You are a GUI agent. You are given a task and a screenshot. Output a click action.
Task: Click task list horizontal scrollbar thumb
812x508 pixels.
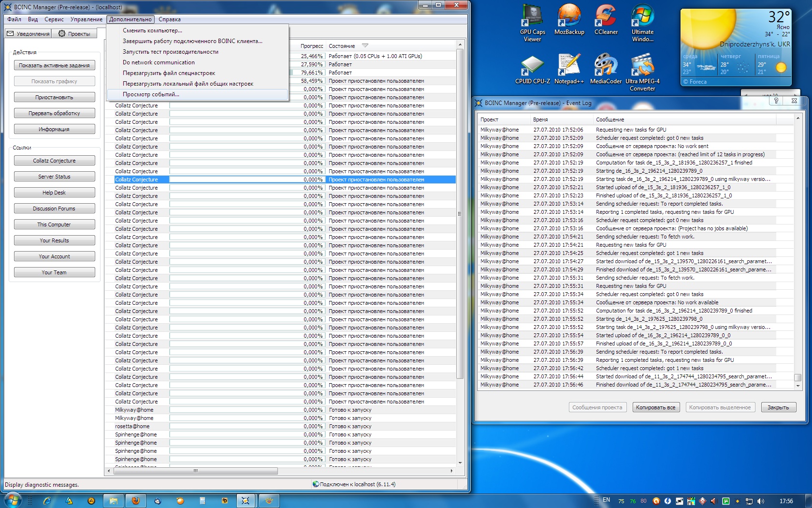pos(196,471)
